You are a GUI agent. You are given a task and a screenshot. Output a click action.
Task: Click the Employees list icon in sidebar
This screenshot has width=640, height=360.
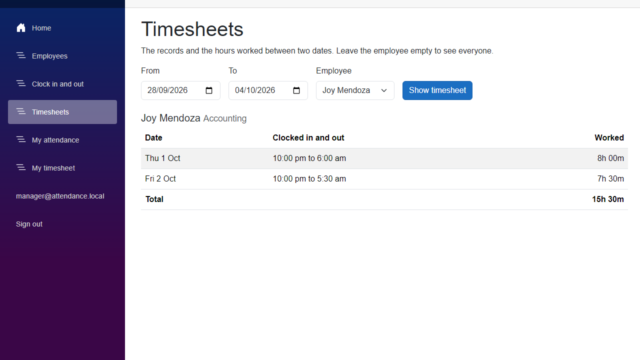21,56
